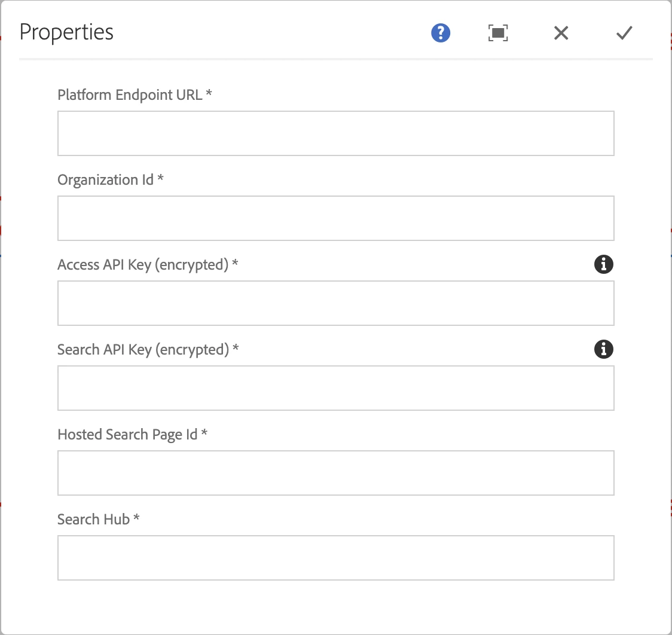Click the Search Hub label text
The height and width of the screenshot is (635, 672).
(x=93, y=519)
